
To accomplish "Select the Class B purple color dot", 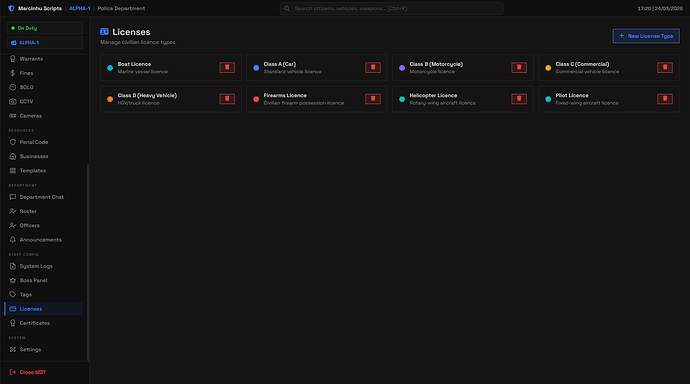I will point(402,68).
